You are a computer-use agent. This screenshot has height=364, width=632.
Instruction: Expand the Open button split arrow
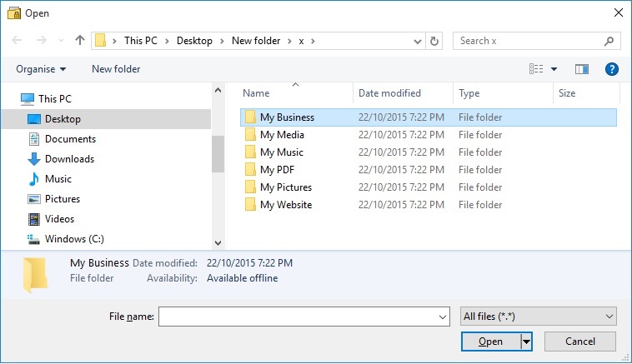pyautogui.click(x=526, y=342)
